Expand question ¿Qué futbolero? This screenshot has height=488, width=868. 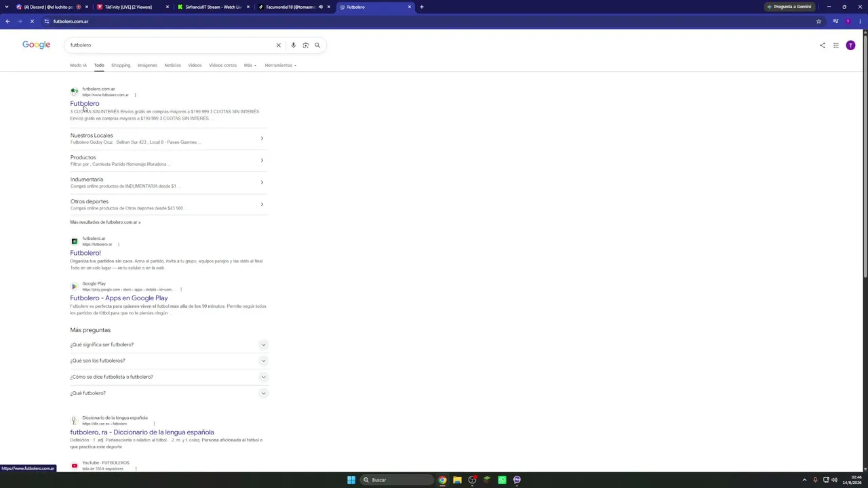170,393
